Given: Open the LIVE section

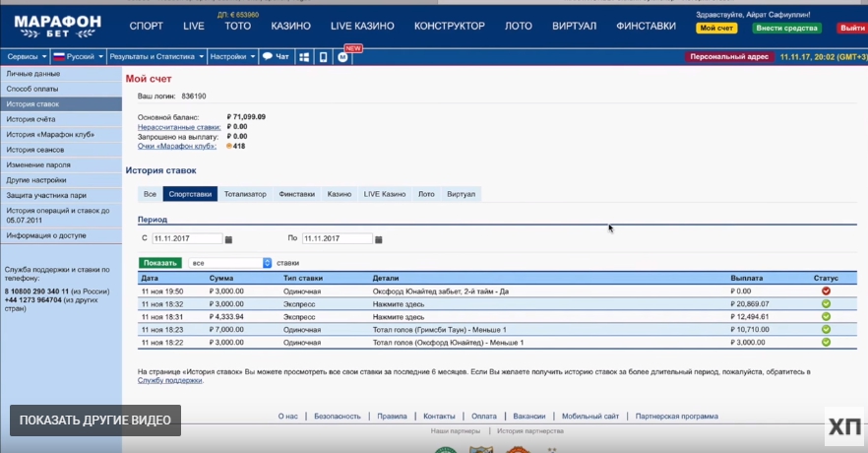Looking at the screenshot, I should [194, 26].
